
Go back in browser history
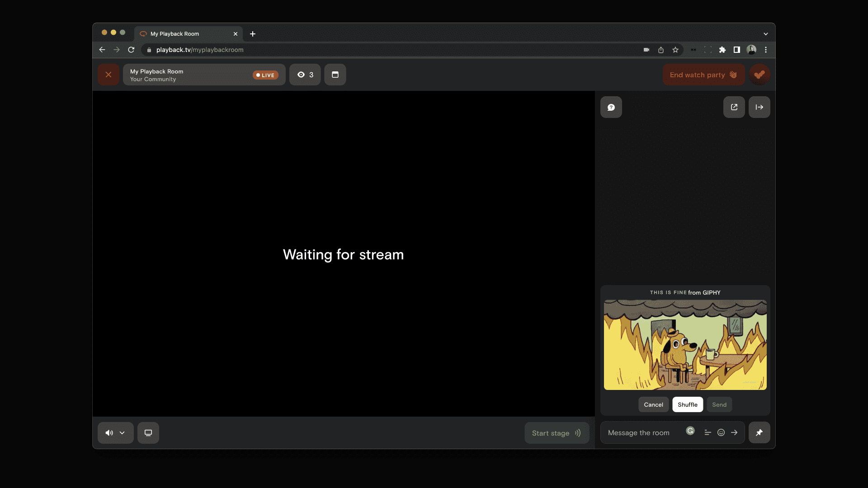(102, 50)
